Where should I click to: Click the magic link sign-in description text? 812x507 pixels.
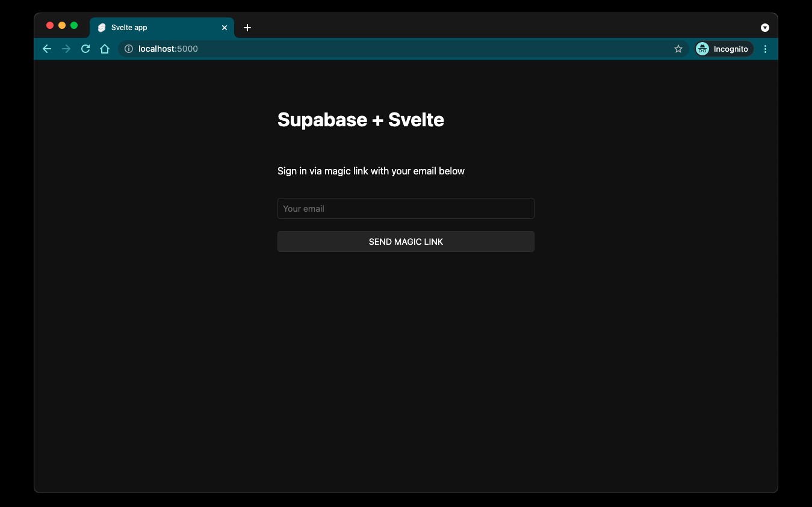point(371,171)
